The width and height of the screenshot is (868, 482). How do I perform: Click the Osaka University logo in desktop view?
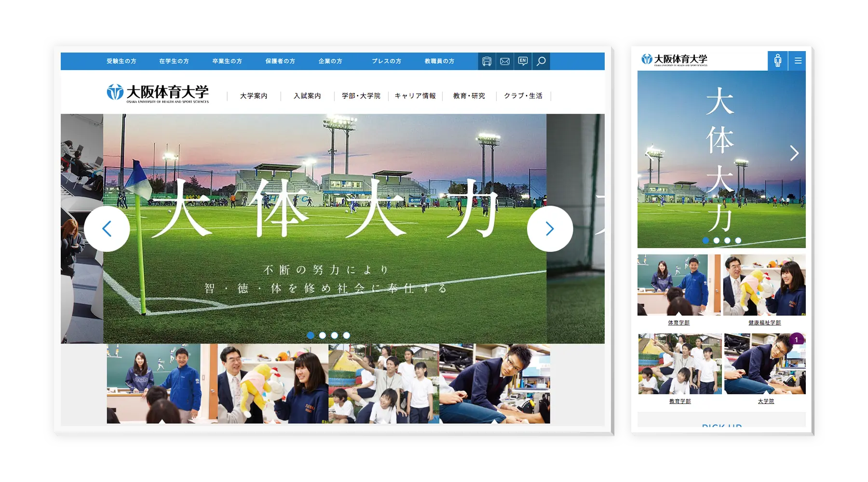(158, 93)
